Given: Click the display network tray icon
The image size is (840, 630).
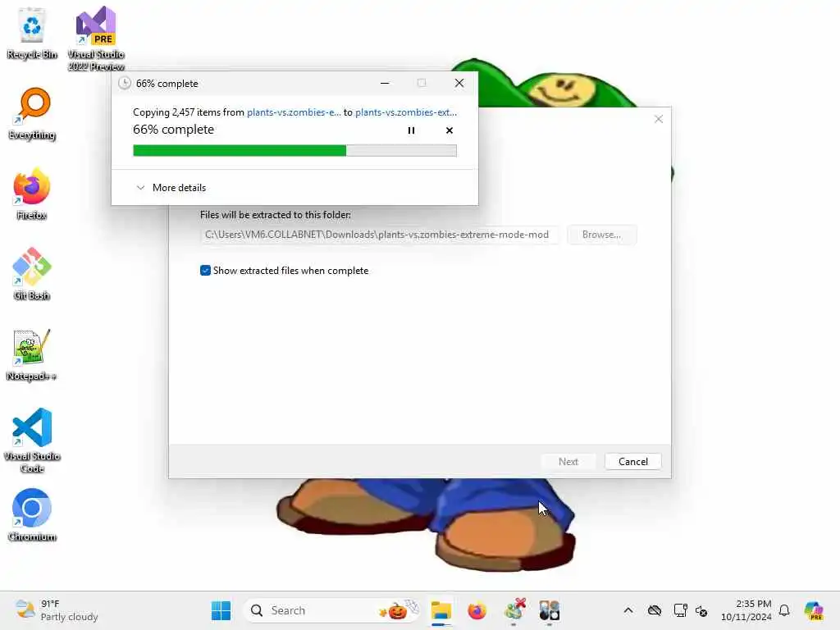Looking at the screenshot, I should [680, 610].
